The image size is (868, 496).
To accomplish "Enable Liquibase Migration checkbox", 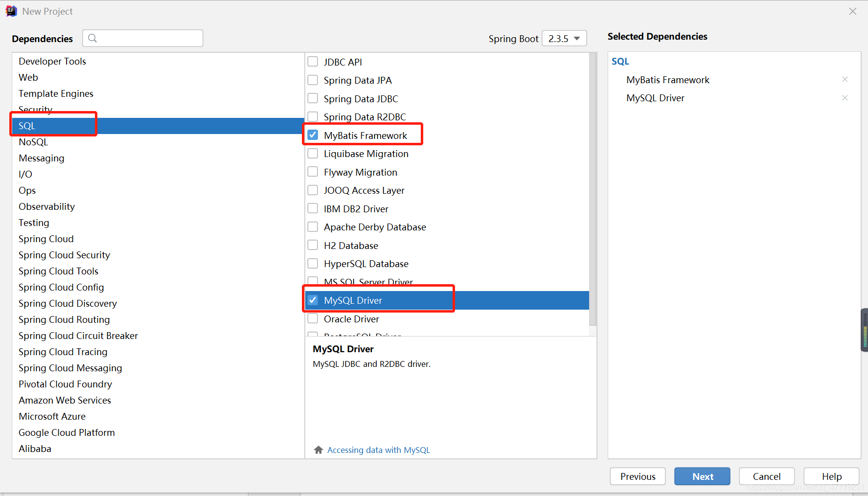I will click(313, 154).
